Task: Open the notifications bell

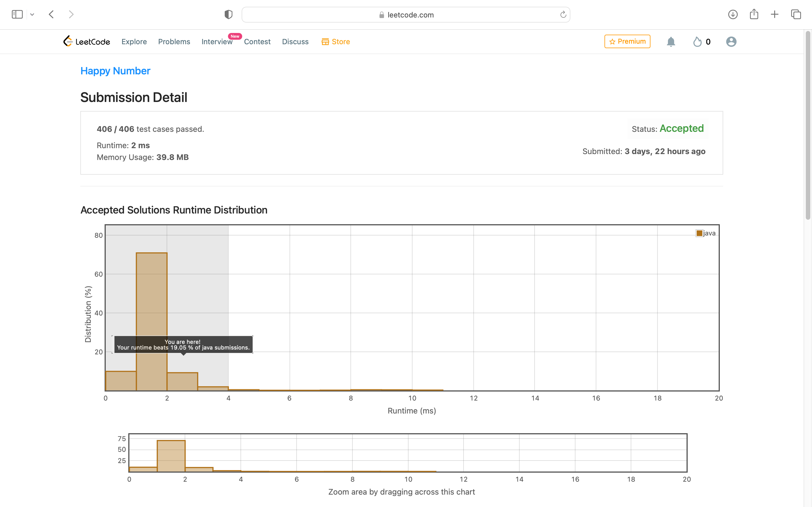Action: click(670, 42)
